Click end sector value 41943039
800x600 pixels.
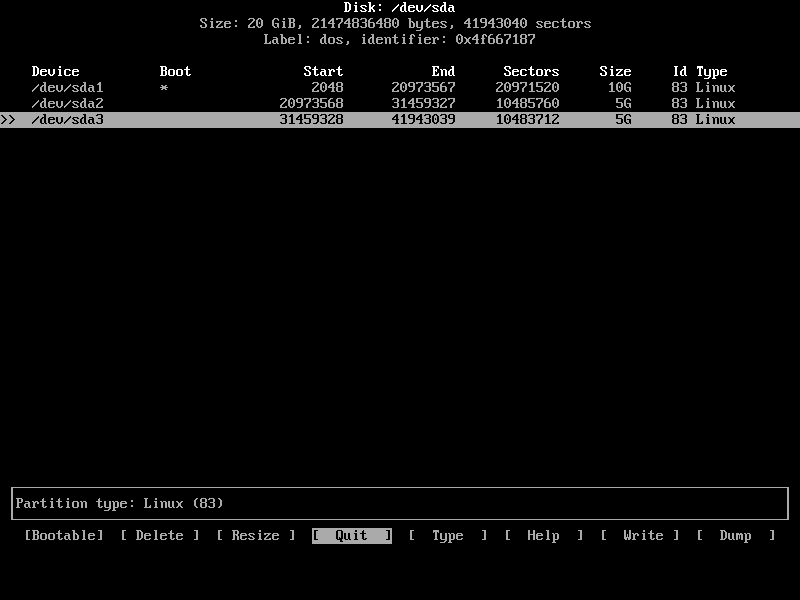click(x=423, y=119)
